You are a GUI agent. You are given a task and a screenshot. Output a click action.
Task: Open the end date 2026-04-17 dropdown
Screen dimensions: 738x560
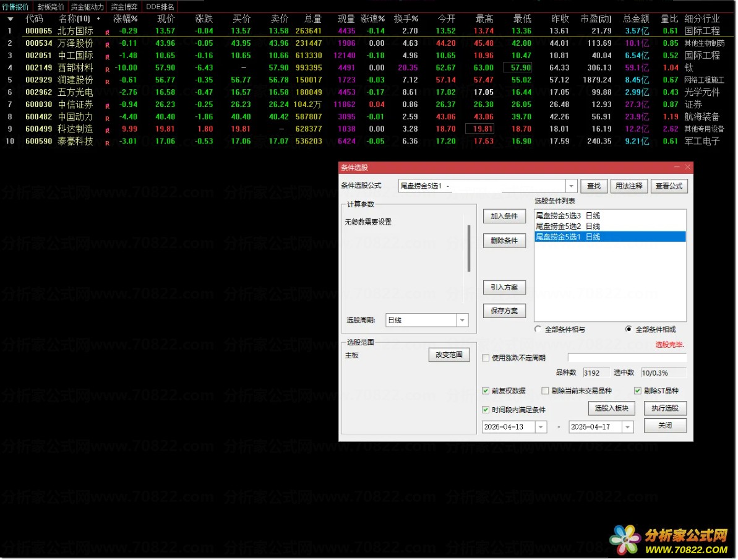(627, 427)
